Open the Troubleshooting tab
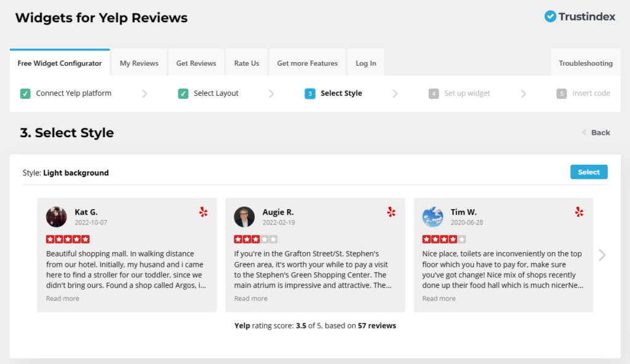The image size is (630, 364). click(585, 62)
